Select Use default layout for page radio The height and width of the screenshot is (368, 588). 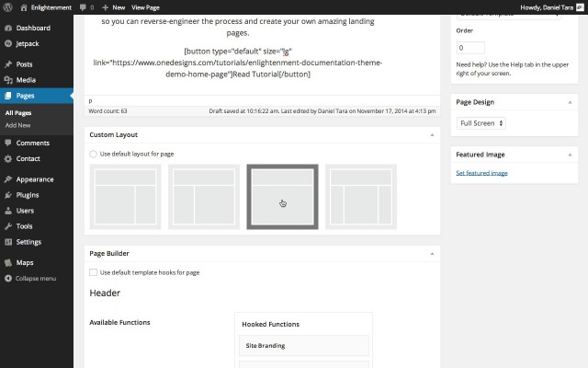tap(93, 154)
